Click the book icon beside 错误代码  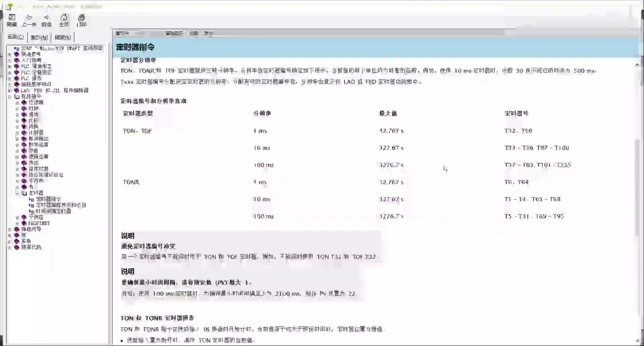click(17, 247)
